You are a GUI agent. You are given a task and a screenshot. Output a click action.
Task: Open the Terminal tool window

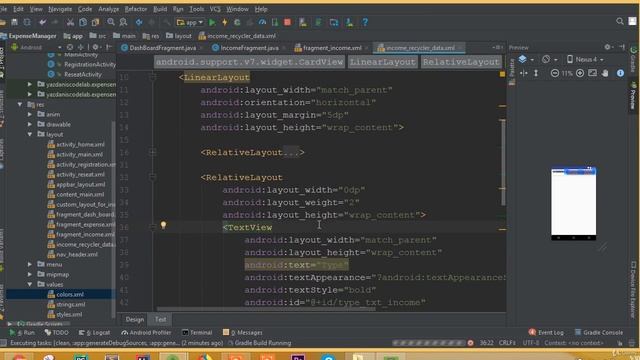[x=197, y=333]
